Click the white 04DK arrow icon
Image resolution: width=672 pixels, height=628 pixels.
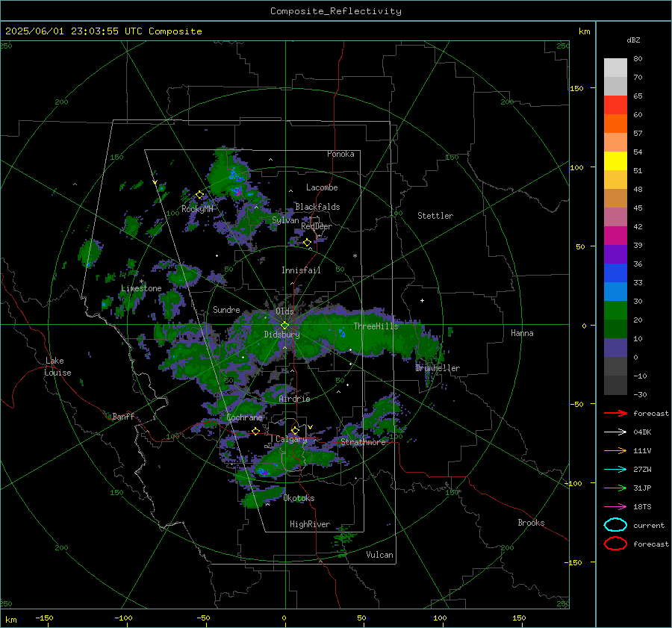(x=615, y=432)
